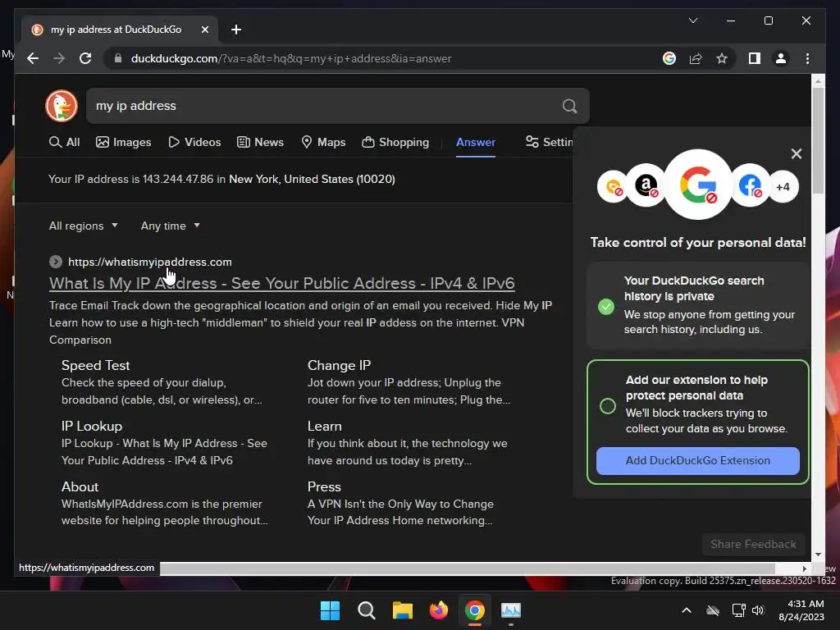Open Windows taskbar search
Image resolution: width=840 pixels, height=630 pixels.
click(367, 610)
